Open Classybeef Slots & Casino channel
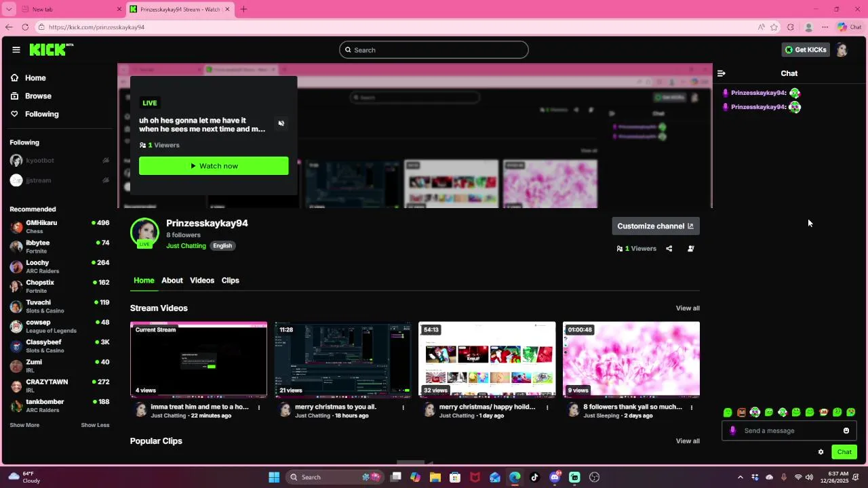This screenshot has width=868, height=488. point(60,346)
